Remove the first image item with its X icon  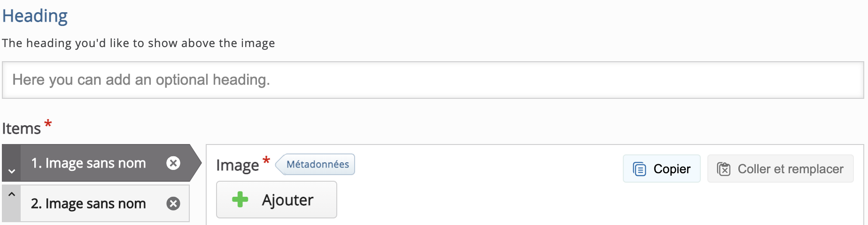click(x=173, y=163)
